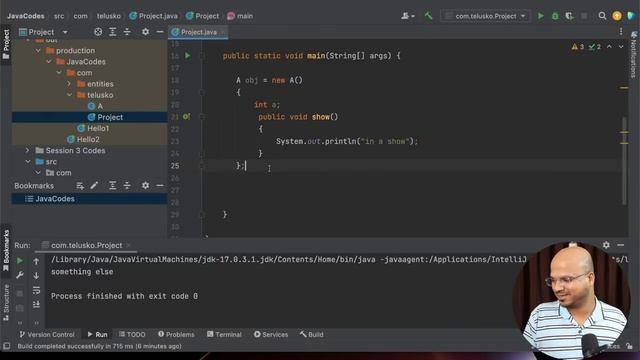Screen dimensions: 640x360
Task: Start debugging with the bug icon
Action: pos(555,16)
